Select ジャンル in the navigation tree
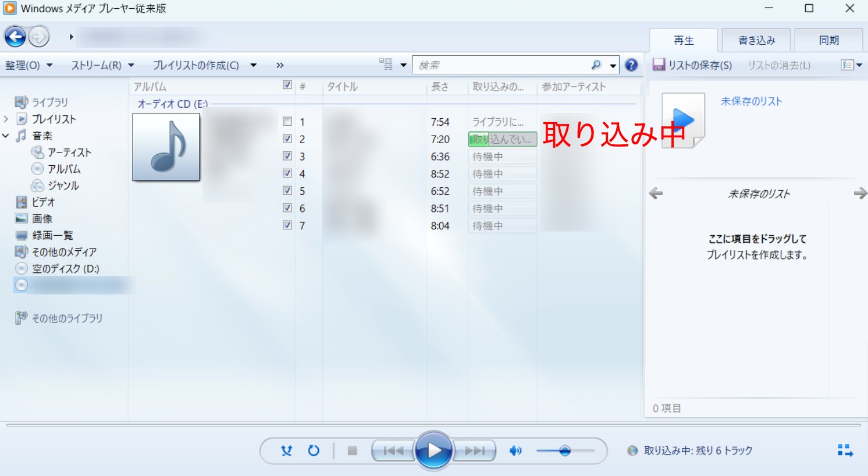The width and height of the screenshot is (868, 476). click(x=63, y=186)
